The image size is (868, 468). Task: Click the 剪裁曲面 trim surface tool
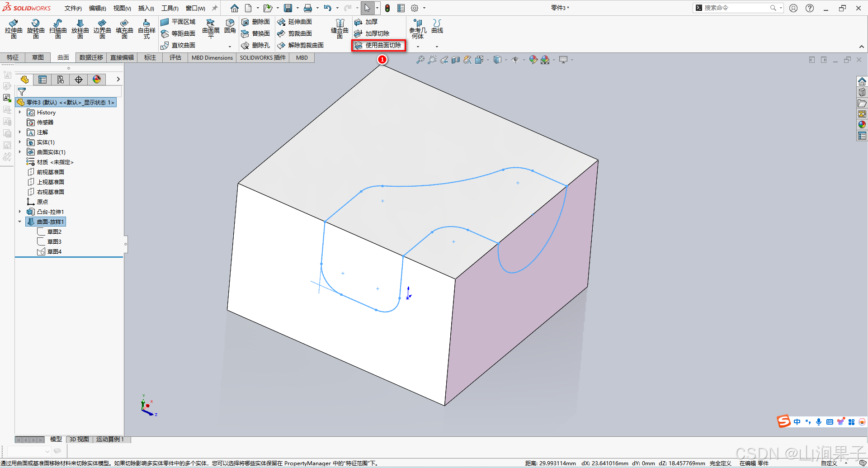(x=295, y=33)
